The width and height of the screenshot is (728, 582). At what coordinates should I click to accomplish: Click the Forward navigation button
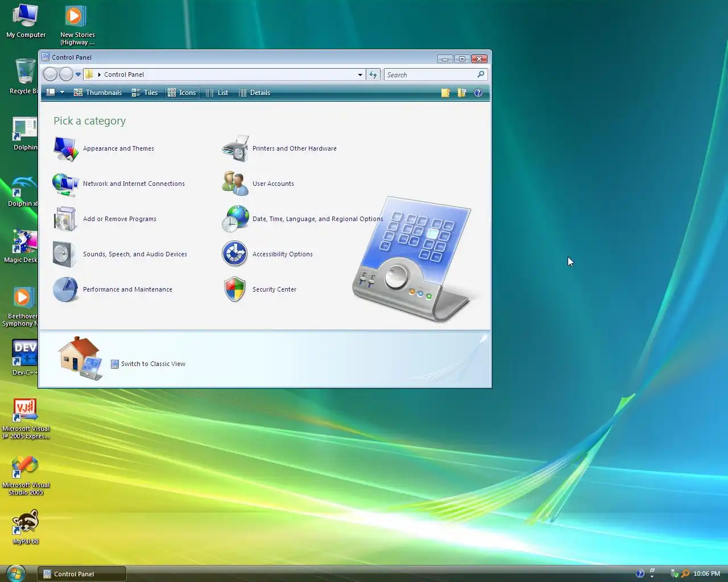point(66,74)
